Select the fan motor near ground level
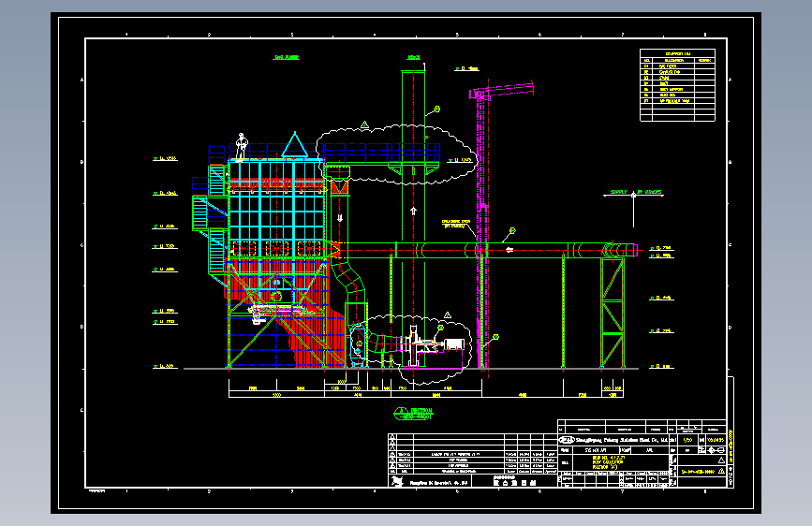Viewport: 812px width, 526px height. [x=453, y=344]
